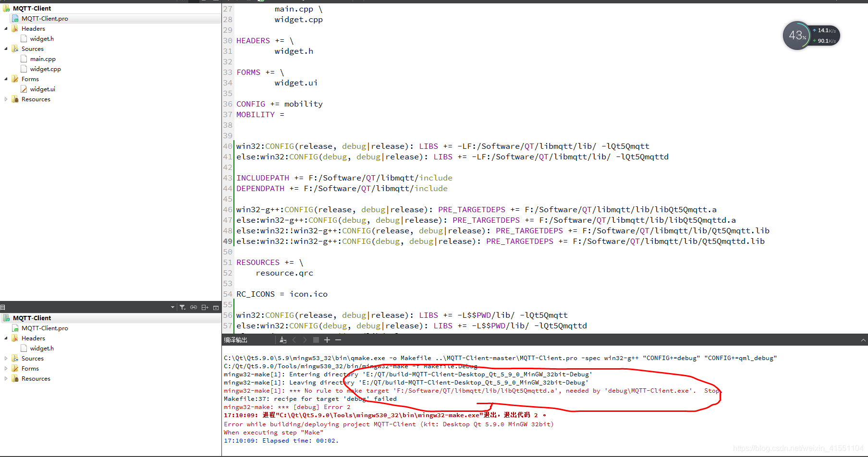Viewport: 868px width, 457px height.
Task: Click the 'When executing step "Make"' line
Action: [273, 433]
